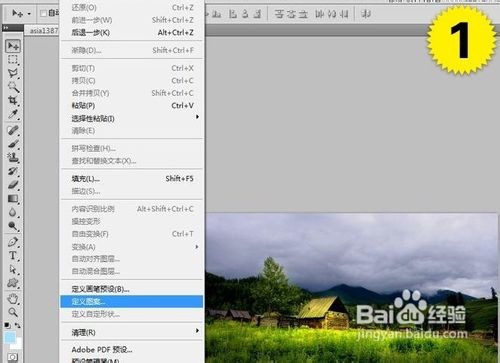Click the light blue foreground color swatch
Image resolution: width=500 pixels, height=363 pixels.
(x=9, y=338)
